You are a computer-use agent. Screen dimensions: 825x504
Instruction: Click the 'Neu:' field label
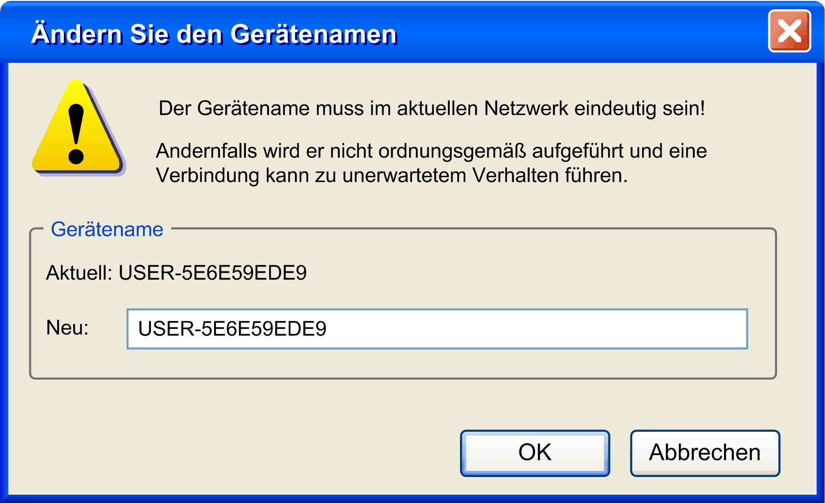(67, 328)
